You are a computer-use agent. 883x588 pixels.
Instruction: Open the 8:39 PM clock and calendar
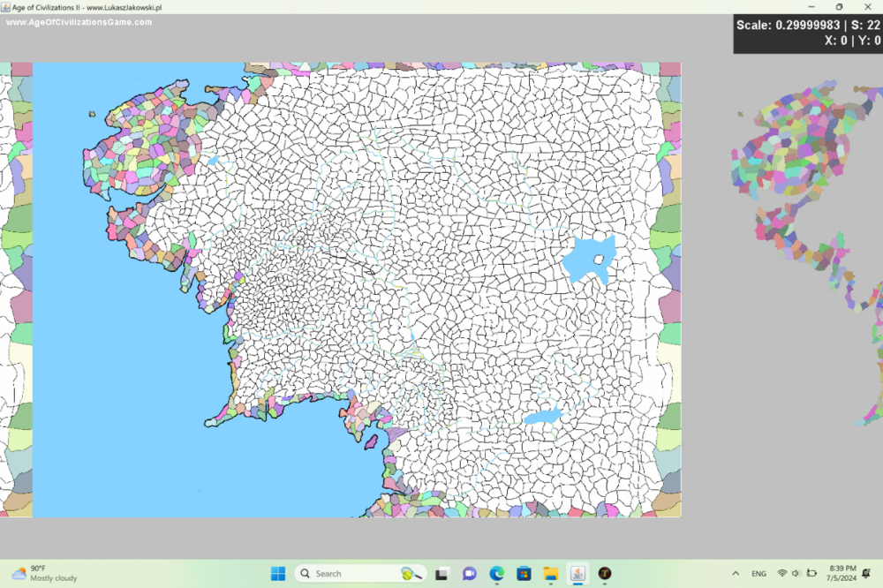(841, 573)
